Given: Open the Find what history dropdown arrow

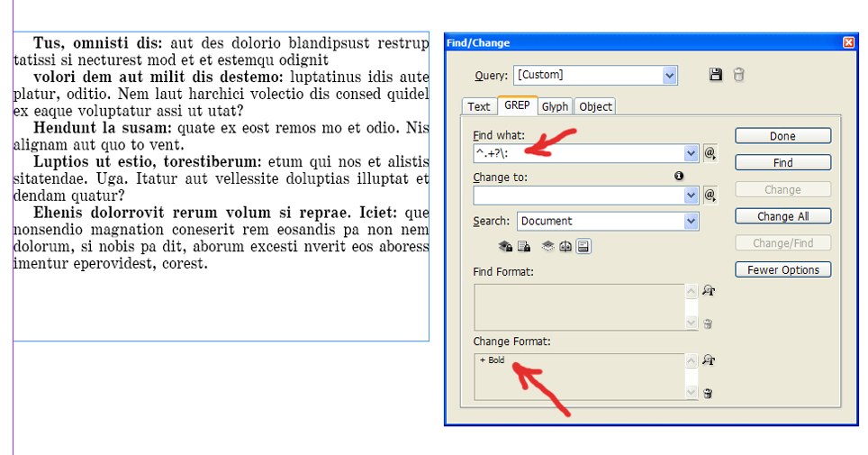Looking at the screenshot, I should 691,153.
